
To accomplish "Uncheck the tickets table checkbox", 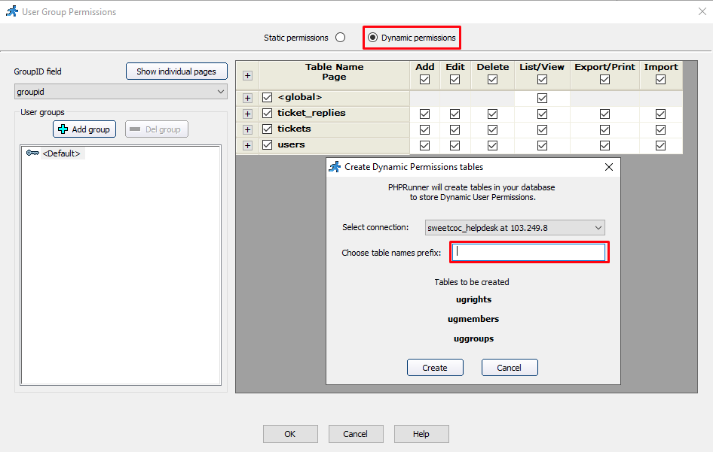I will (x=267, y=129).
